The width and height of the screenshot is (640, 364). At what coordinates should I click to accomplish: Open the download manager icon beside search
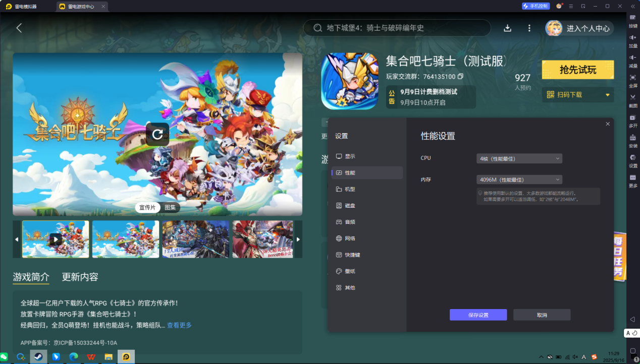[x=507, y=28]
